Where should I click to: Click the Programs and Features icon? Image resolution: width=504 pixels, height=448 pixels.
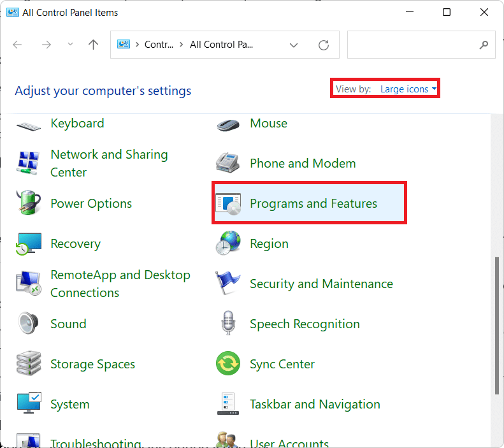coord(227,204)
